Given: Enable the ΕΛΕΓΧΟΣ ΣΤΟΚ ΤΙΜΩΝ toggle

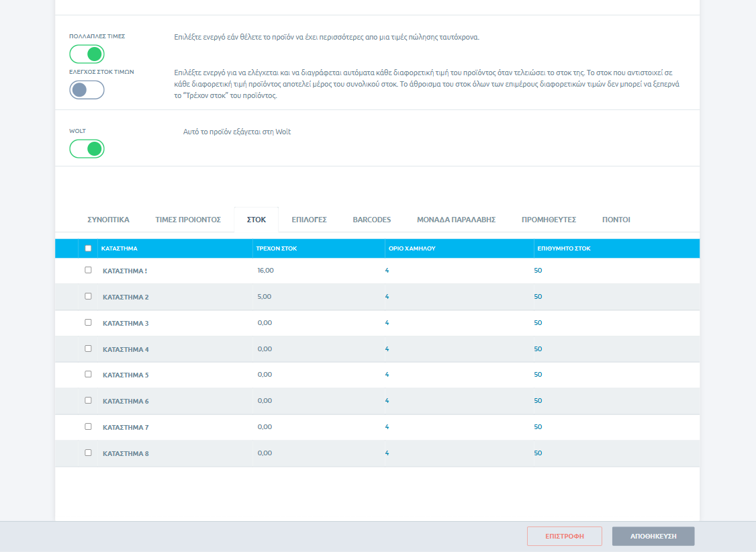Looking at the screenshot, I should [87, 90].
